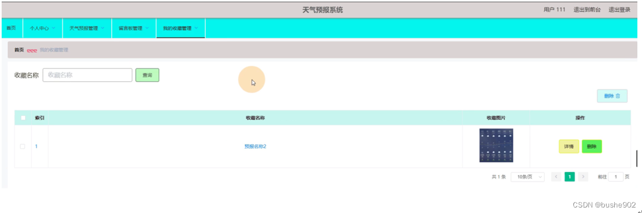Click the 预报名称2 cell

(255, 146)
